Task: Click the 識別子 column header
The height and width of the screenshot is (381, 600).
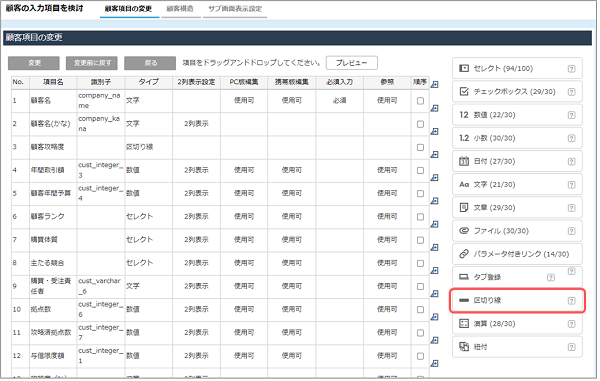Action: [101, 82]
